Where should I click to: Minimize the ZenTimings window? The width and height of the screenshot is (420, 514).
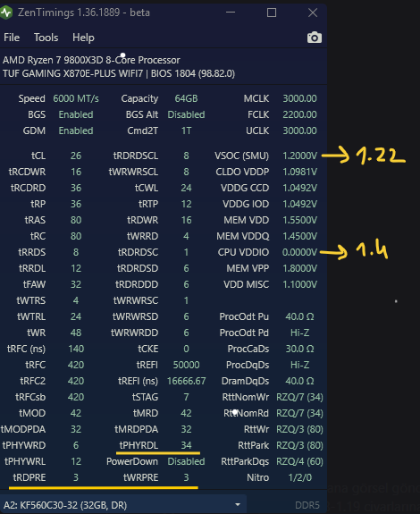click(231, 13)
